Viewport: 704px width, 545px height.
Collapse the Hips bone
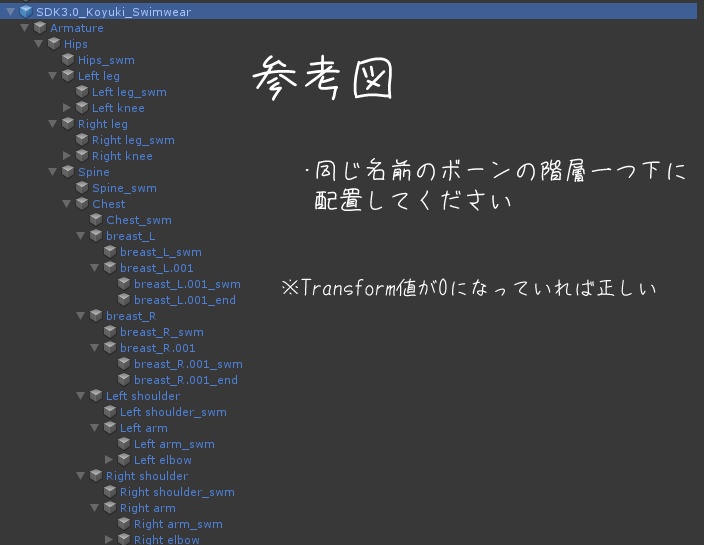tap(39, 44)
